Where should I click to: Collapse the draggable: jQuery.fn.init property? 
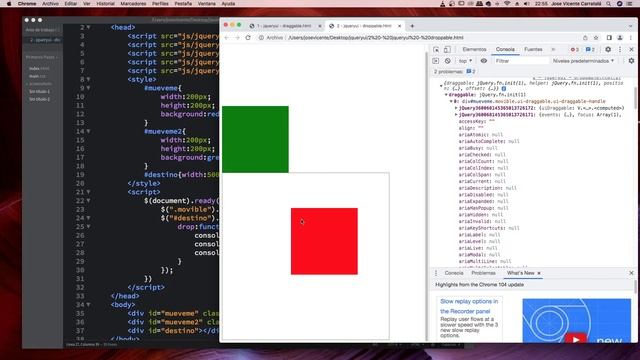446,95
